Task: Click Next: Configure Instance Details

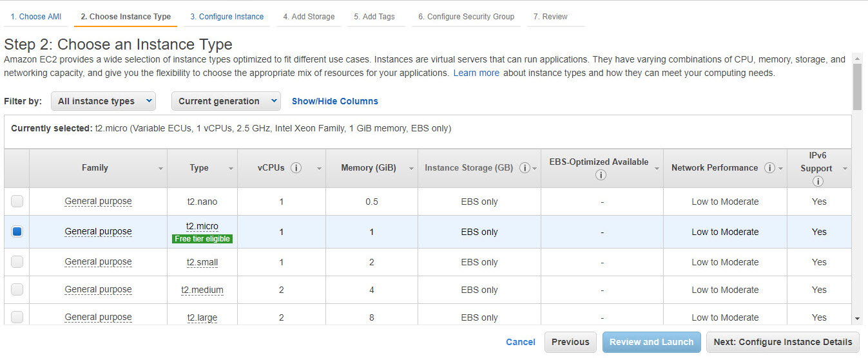Action: [782, 342]
